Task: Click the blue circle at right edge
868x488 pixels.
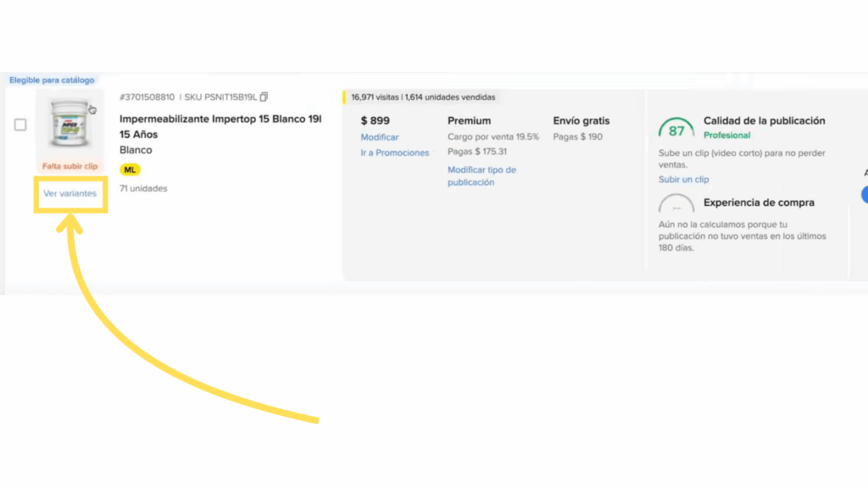Action: click(864, 194)
